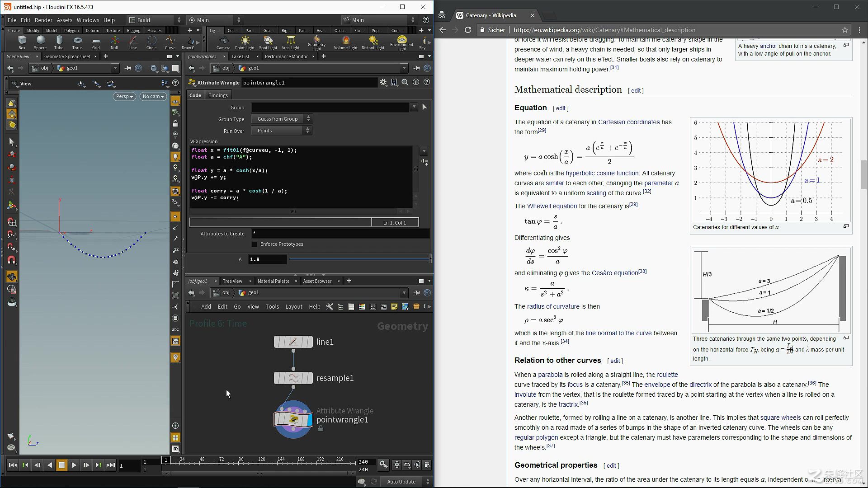The width and height of the screenshot is (868, 488).
Task: Click the line1 node icon
Action: tap(293, 342)
